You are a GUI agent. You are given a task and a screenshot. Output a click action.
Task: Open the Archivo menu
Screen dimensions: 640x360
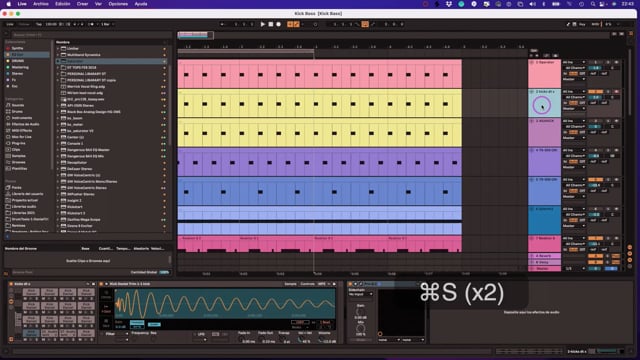pyautogui.click(x=41, y=4)
